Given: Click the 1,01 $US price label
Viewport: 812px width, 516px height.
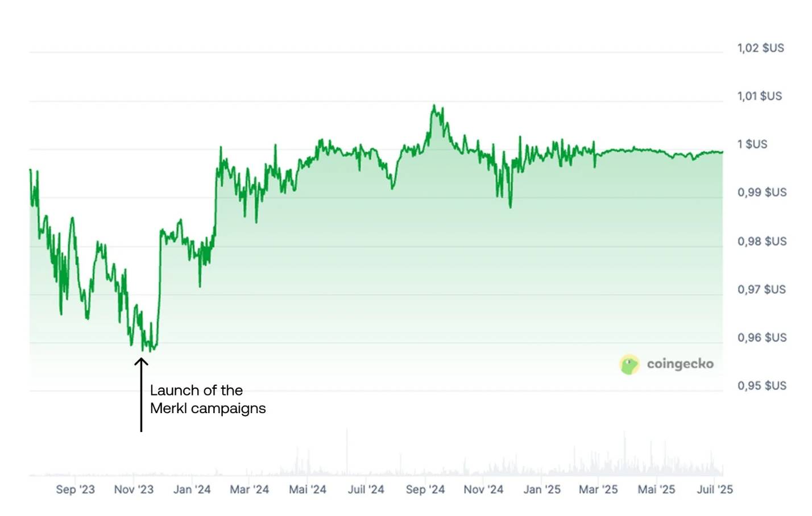Looking at the screenshot, I should coord(759,96).
